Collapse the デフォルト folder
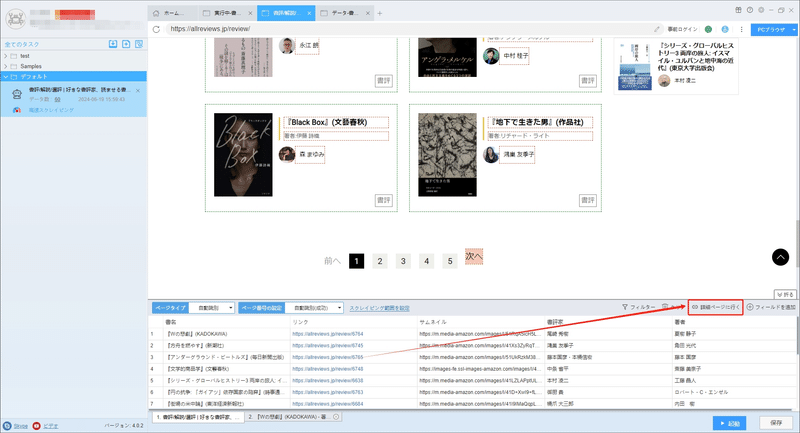 point(6,77)
